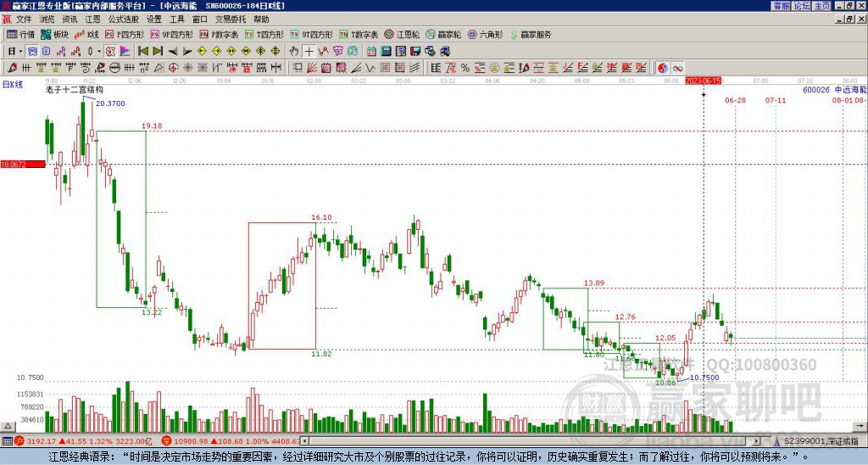868x465 pixels.
Task: Click the 2023.06.15 date marker
Action: (703, 81)
